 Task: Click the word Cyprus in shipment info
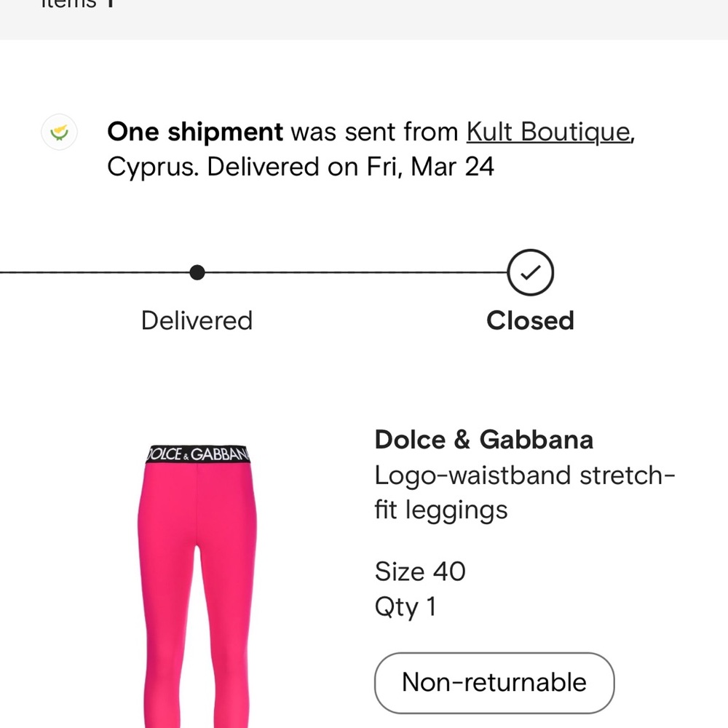pos(153,167)
